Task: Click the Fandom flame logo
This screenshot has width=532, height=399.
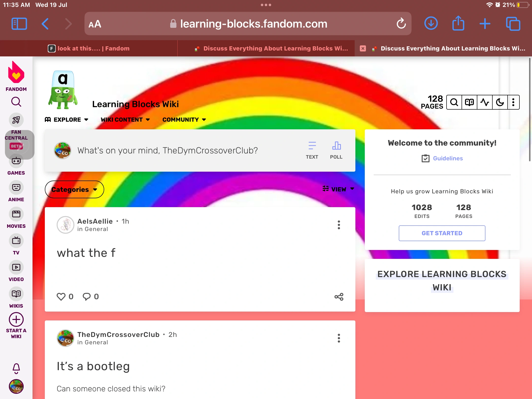Action: (16, 73)
